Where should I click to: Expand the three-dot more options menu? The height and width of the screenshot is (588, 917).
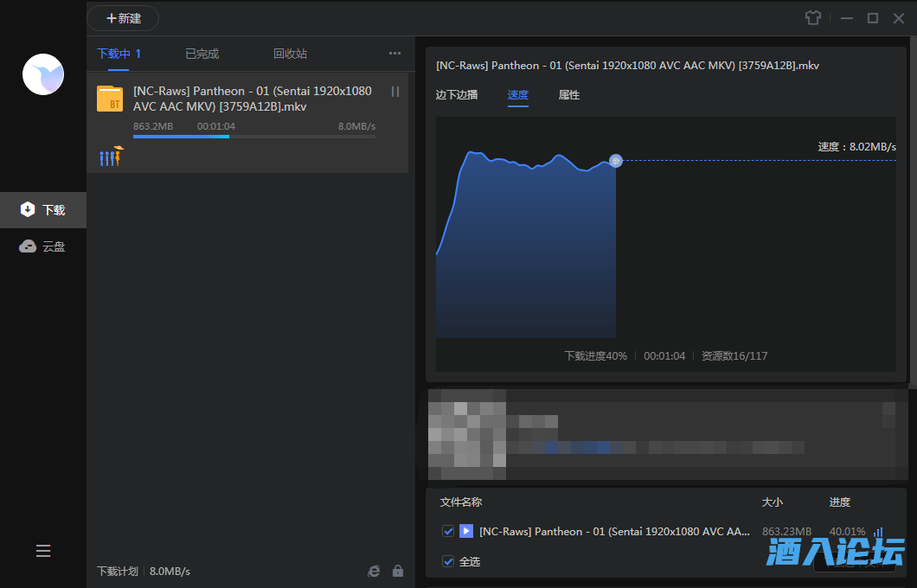coord(394,54)
